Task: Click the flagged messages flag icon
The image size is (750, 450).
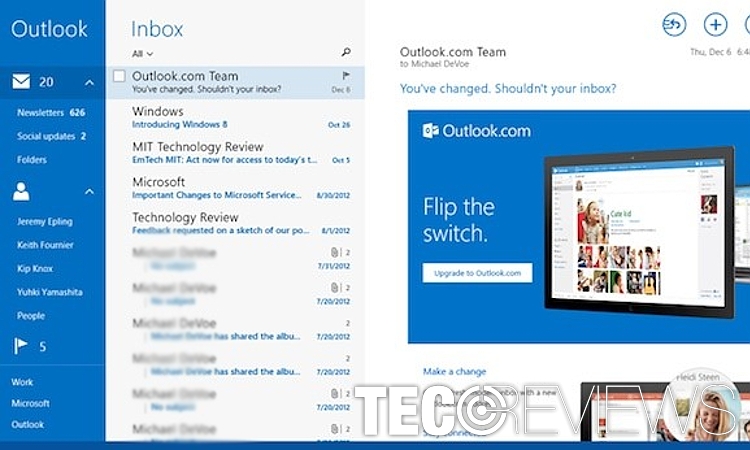Action: click(21, 346)
